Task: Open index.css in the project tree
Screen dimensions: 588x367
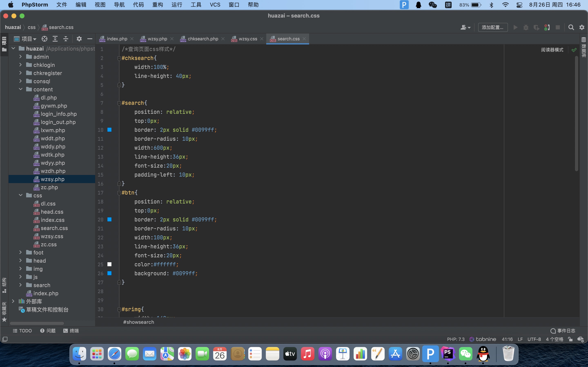Action: coord(52,220)
